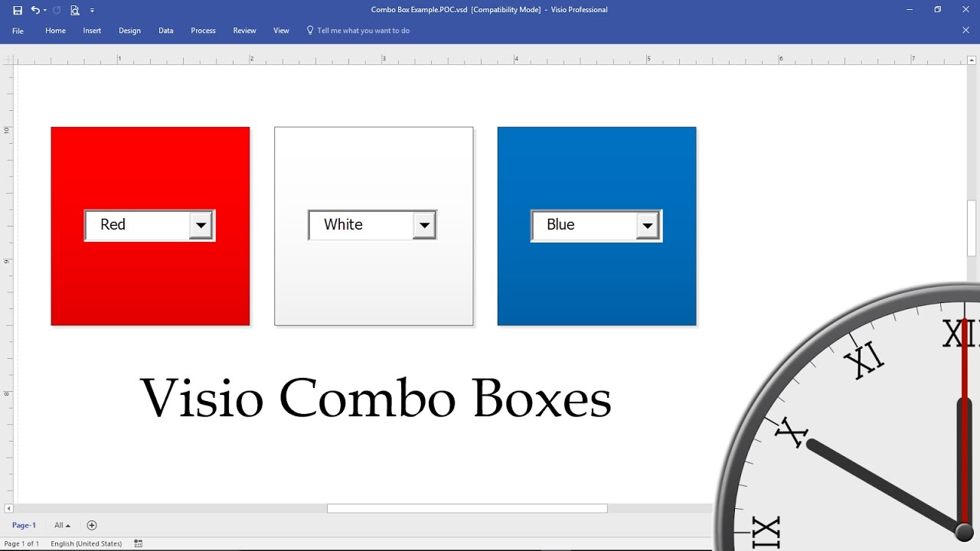
Task: Click the Page-1 sheet tab
Action: [24, 525]
